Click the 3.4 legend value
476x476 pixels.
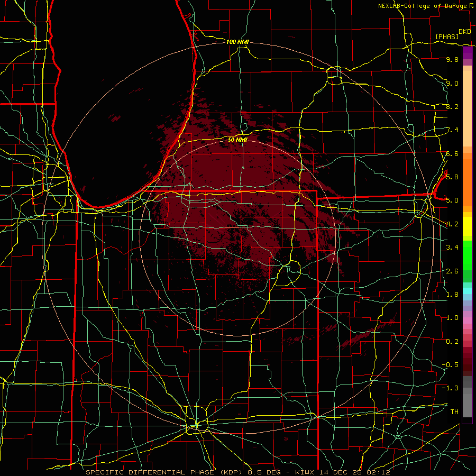pyautogui.click(x=452, y=247)
